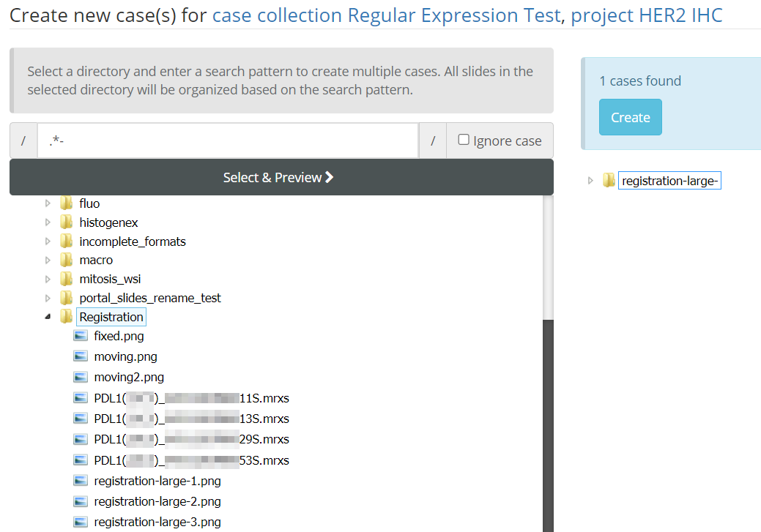The image size is (761, 532).
Task: Click the registration-large-1.png file icon
Action: (81, 482)
